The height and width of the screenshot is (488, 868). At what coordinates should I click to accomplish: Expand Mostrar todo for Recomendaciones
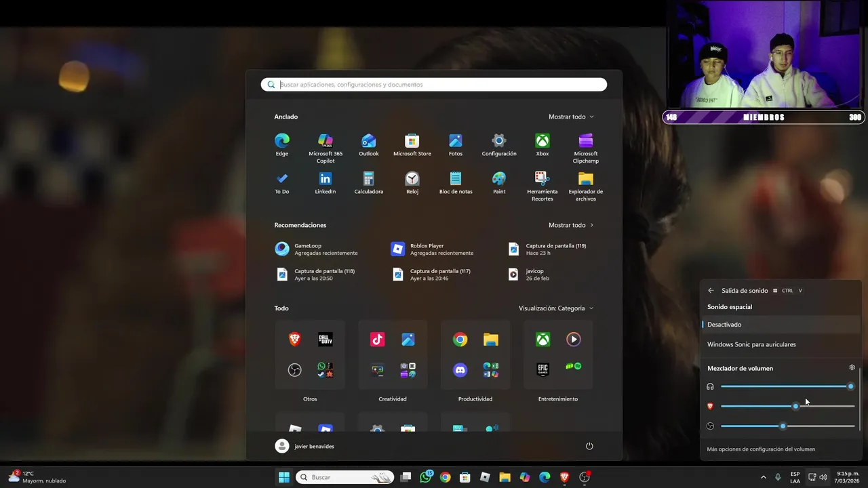tap(571, 225)
